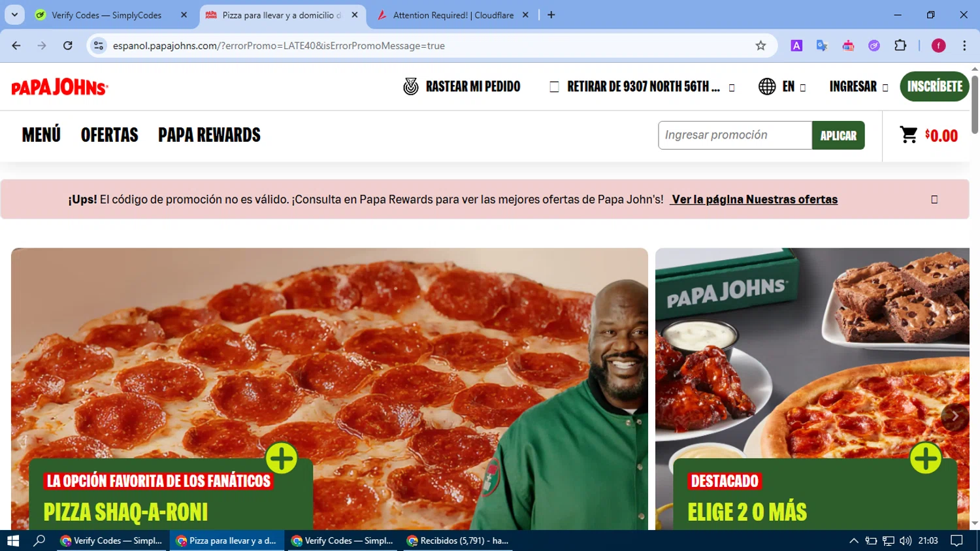Click the next carousel arrow
Viewport: 980px width, 551px height.
coord(955,416)
